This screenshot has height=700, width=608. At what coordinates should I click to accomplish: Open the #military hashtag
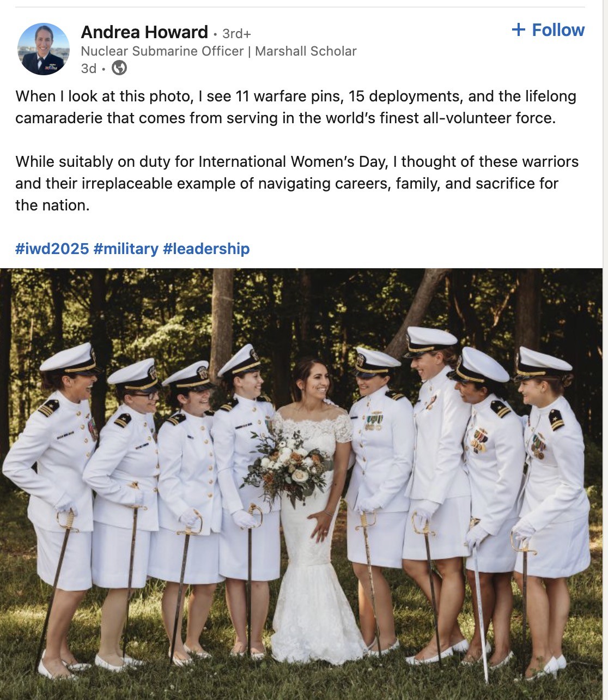(126, 249)
